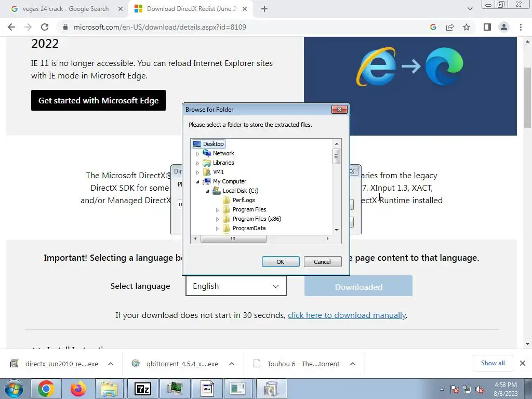Bookmark this page with the star icon

coord(467,27)
